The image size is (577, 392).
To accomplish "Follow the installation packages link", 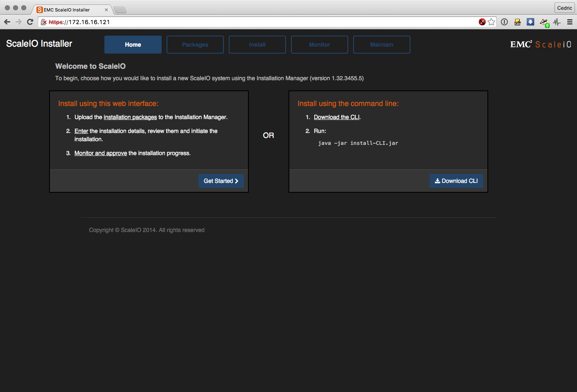I will point(130,117).
